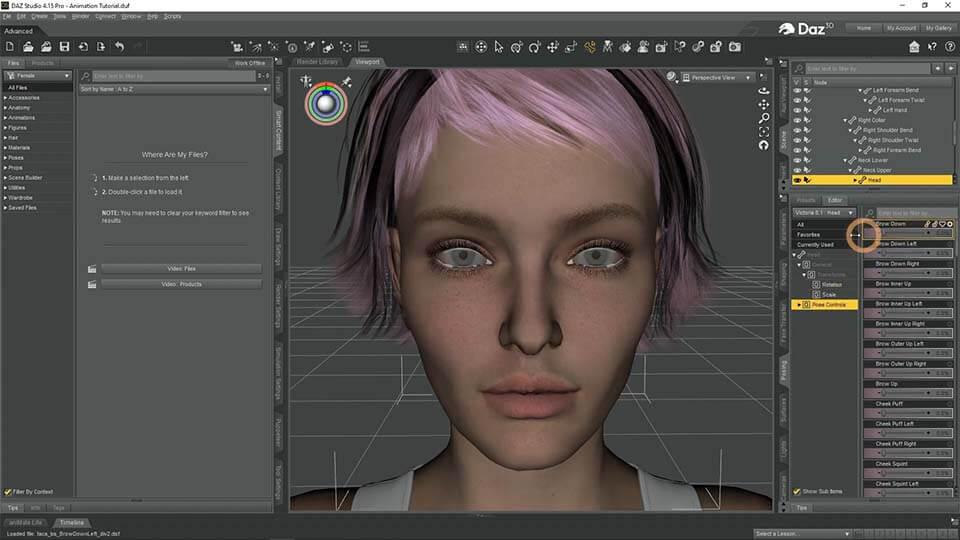Select the Rotate tool
This screenshot has width=960, height=540.
tap(534, 47)
